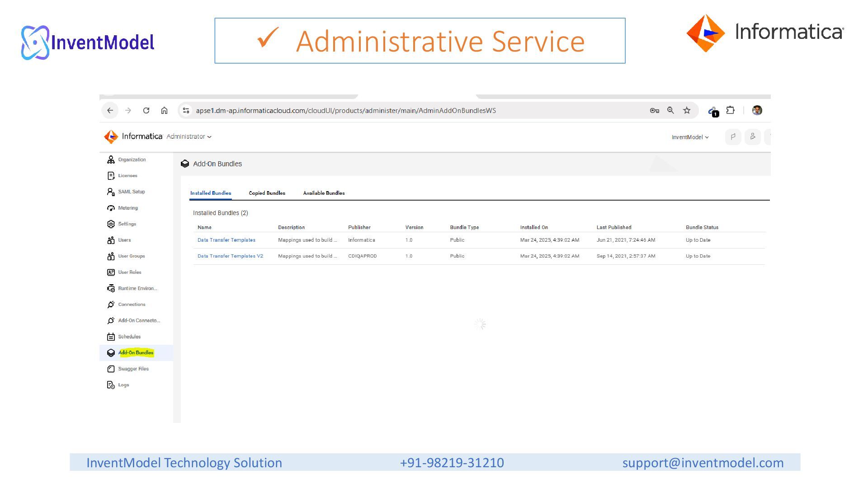Screen dimensions: 868x488
Task: Click the User Groups icon in sidebar
Action: [111, 256]
